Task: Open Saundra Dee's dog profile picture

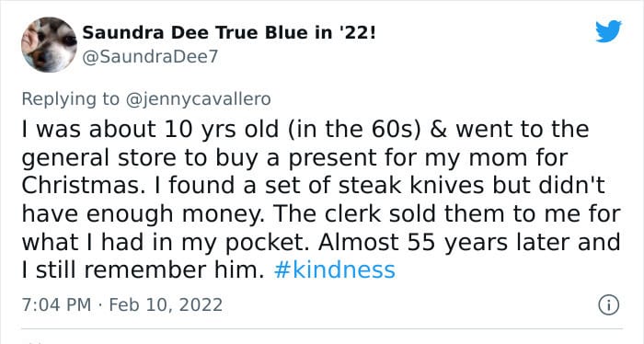Action: tap(49, 45)
